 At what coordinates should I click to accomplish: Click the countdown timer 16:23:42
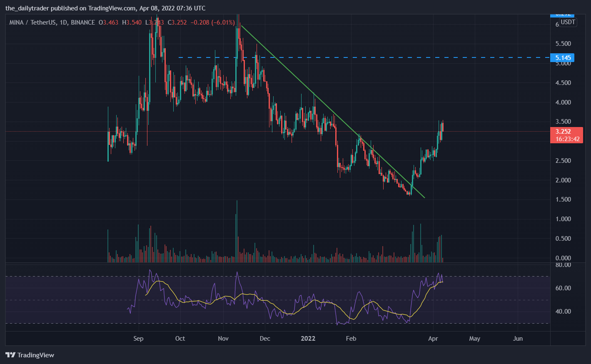[x=567, y=139]
